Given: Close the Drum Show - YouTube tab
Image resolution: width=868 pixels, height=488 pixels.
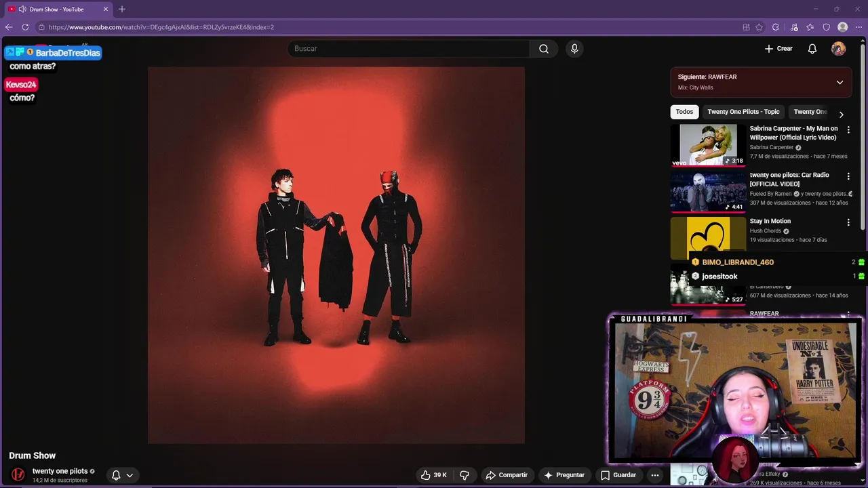Looking at the screenshot, I should click(x=106, y=9).
